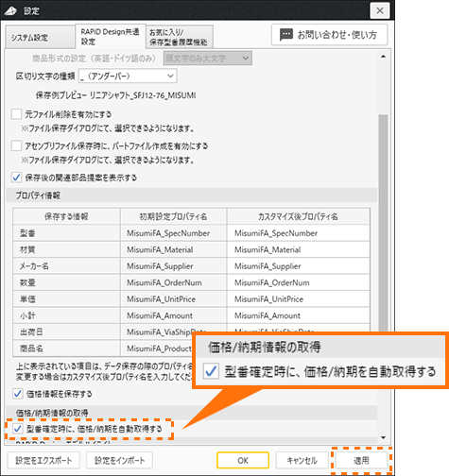The height and width of the screenshot is (476, 449).
Task: Click default property MisumiFA_Material cell
Action: click(x=173, y=249)
